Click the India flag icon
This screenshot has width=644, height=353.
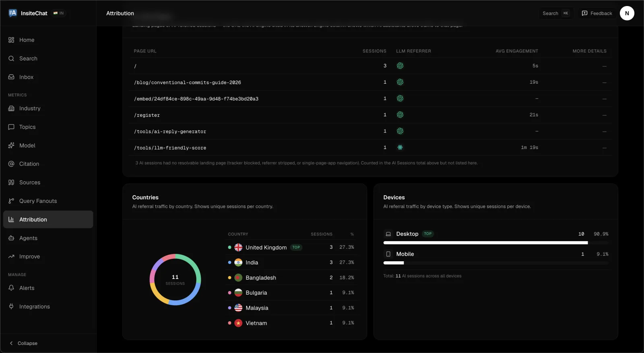pyautogui.click(x=238, y=262)
